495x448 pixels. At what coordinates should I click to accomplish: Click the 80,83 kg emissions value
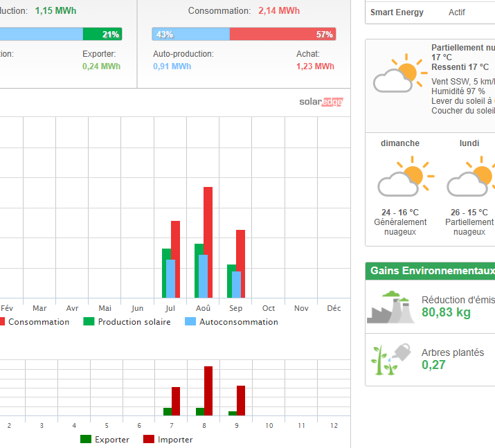446,312
